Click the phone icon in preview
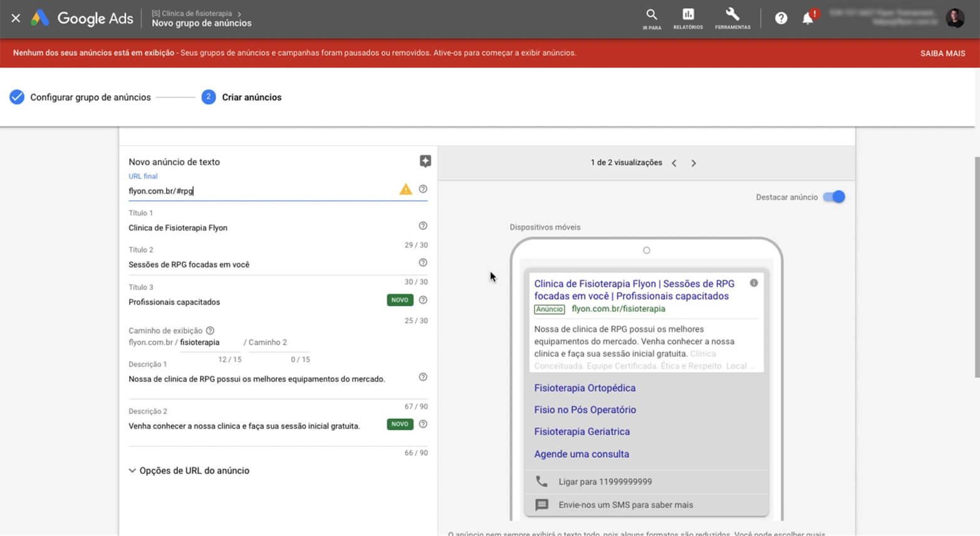This screenshot has width=980, height=536. pyautogui.click(x=541, y=482)
